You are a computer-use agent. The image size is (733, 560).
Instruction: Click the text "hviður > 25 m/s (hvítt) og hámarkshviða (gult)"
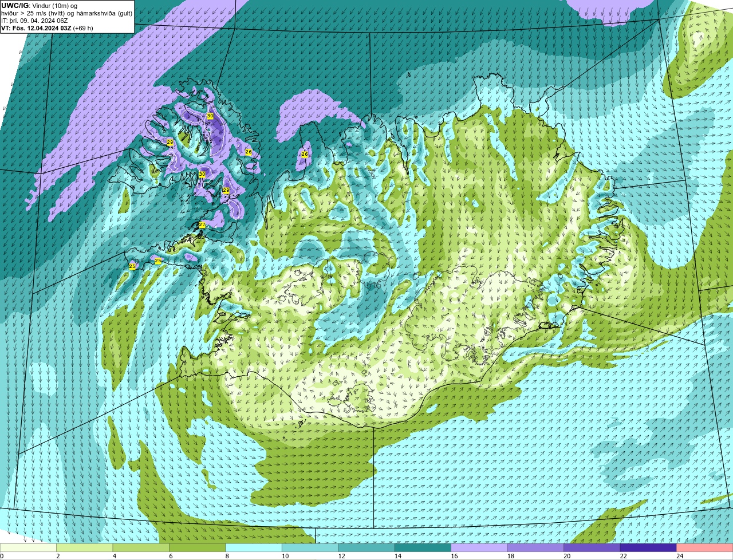66,13
